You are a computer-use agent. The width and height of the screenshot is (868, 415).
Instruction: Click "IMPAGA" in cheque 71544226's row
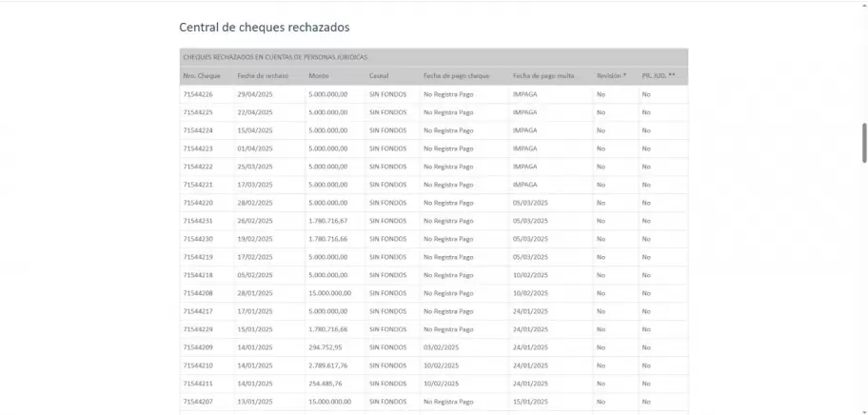(524, 94)
